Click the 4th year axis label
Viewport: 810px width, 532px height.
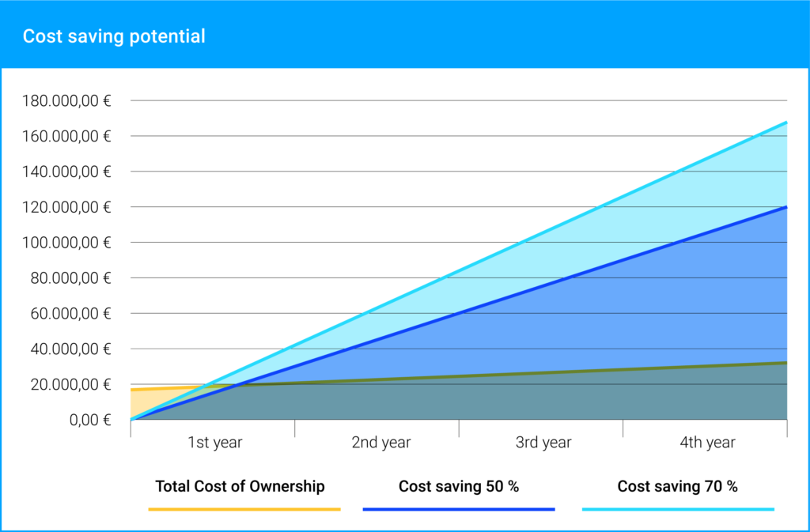click(707, 442)
